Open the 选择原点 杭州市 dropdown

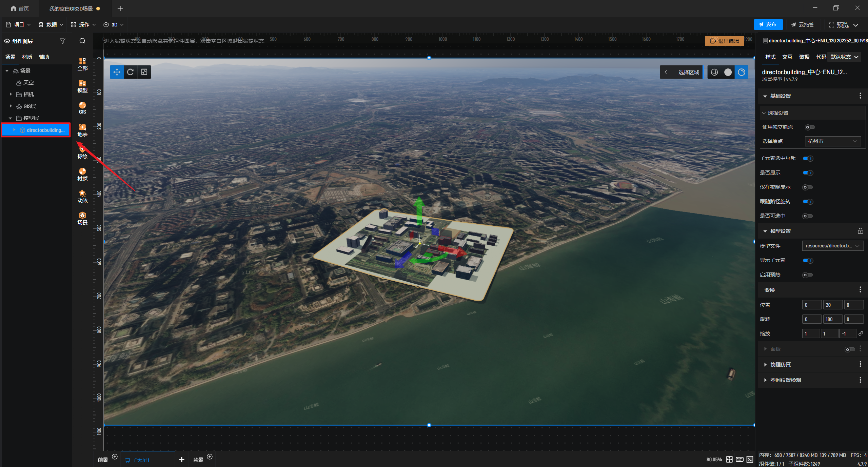(x=833, y=141)
